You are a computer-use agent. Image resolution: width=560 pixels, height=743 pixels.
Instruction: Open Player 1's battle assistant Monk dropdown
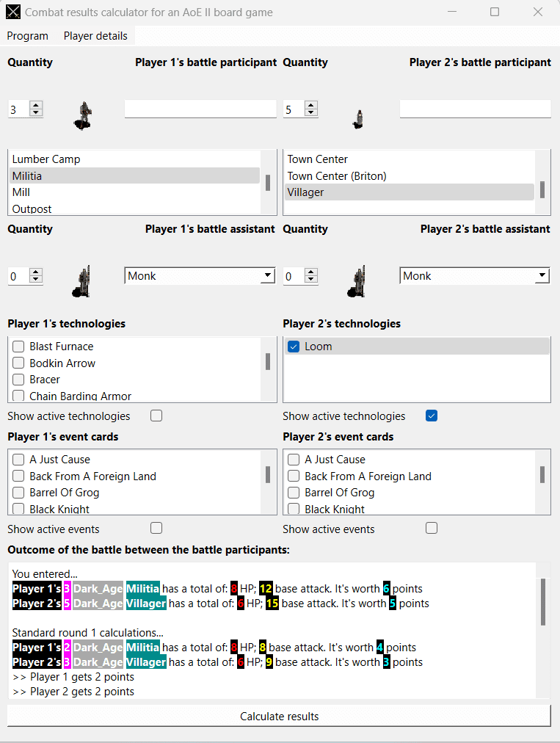click(x=267, y=275)
